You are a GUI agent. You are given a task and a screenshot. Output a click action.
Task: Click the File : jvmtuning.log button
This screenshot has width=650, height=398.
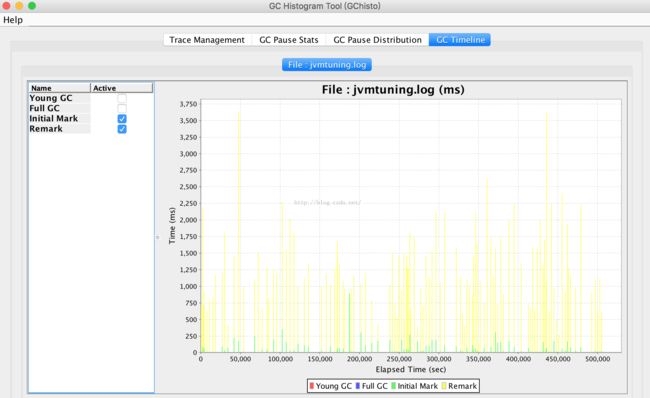pyautogui.click(x=327, y=65)
